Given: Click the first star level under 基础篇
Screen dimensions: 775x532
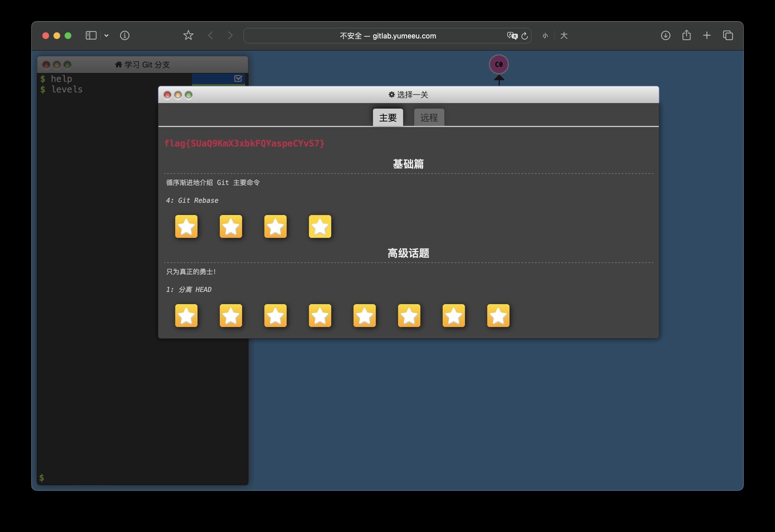Looking at the screenshot, I should [186, 226].
